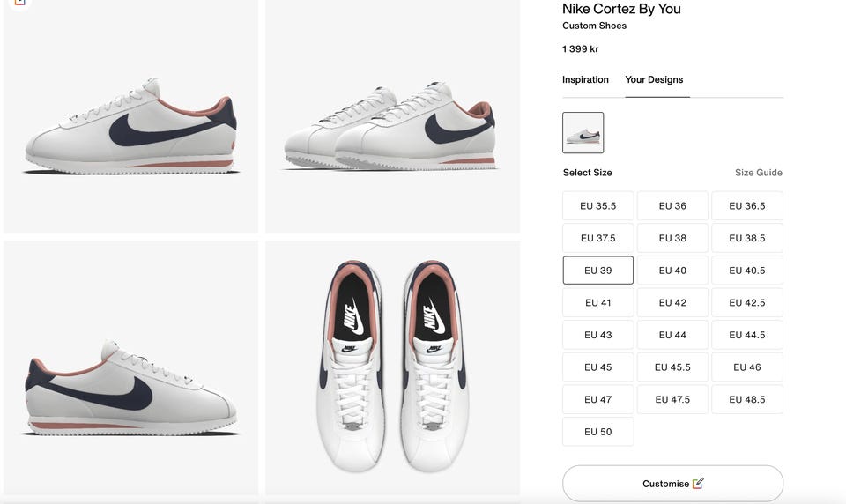Choose size EU 42
The height and width of the screenshot is (504, 846).
(672, 303)
